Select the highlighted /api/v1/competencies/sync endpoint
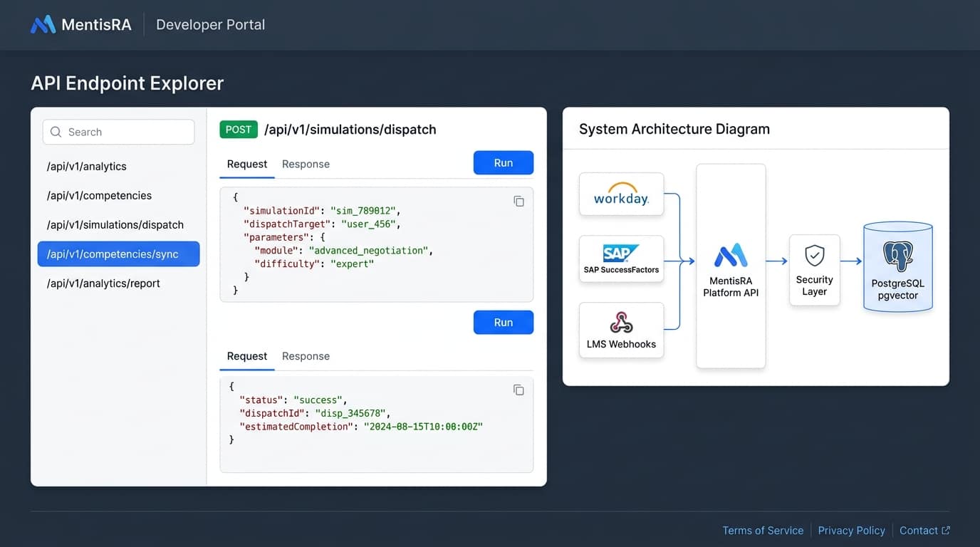 tap(118, 254)
